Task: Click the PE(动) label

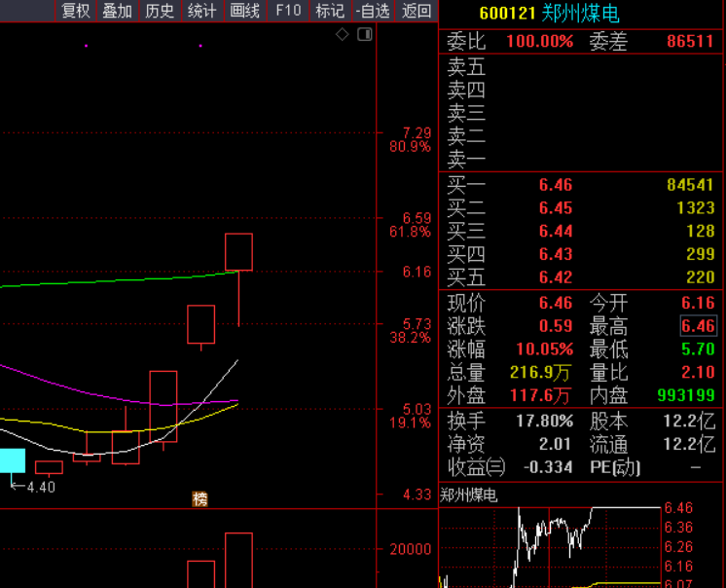Action: 615,467
